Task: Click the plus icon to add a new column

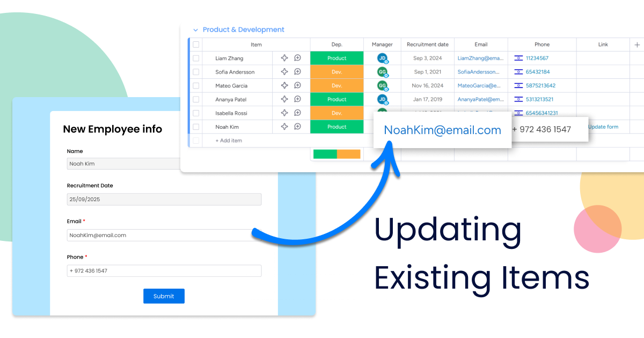Action: pyautogui.click(x=635, y=44)
